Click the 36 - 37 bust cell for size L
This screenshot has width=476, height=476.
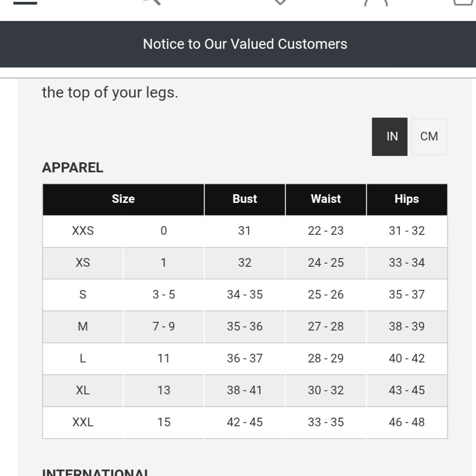245,359
